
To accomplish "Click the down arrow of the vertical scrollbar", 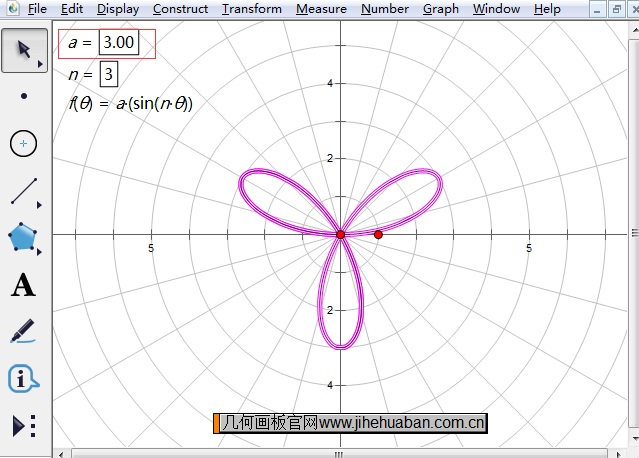I will 635,438.
